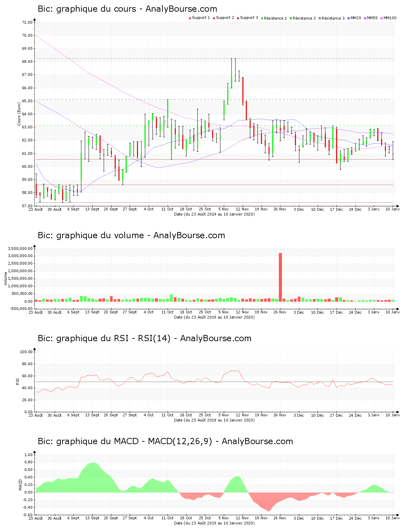This screenshot has width=412, height=532.
Task: Click the 100.00 RSI axis value
Action: coord(26,352)
